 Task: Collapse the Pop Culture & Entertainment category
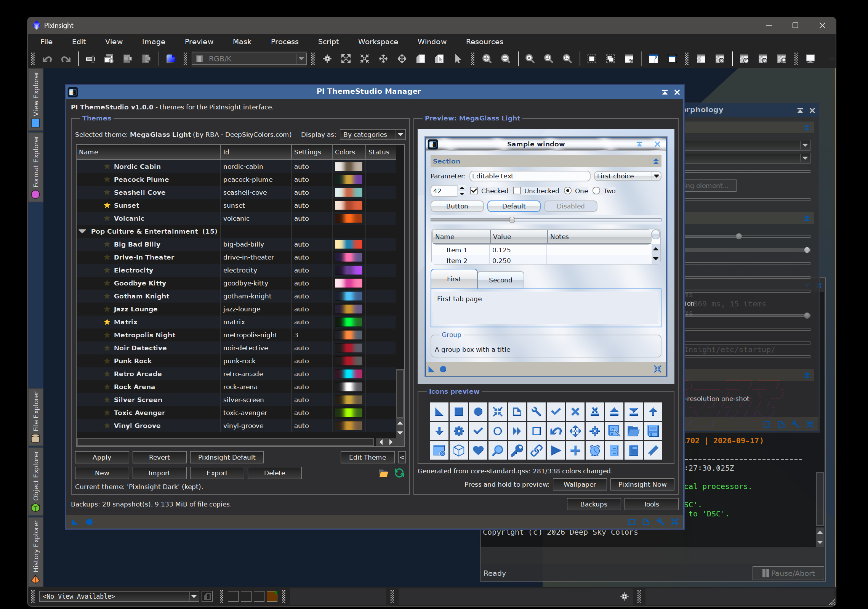point(82,231)
